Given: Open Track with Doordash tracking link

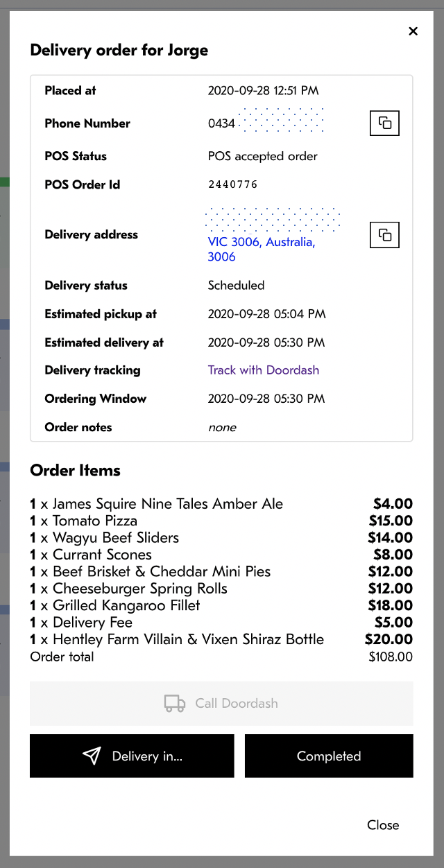Looking at the screenshot, I should (263, 370).
